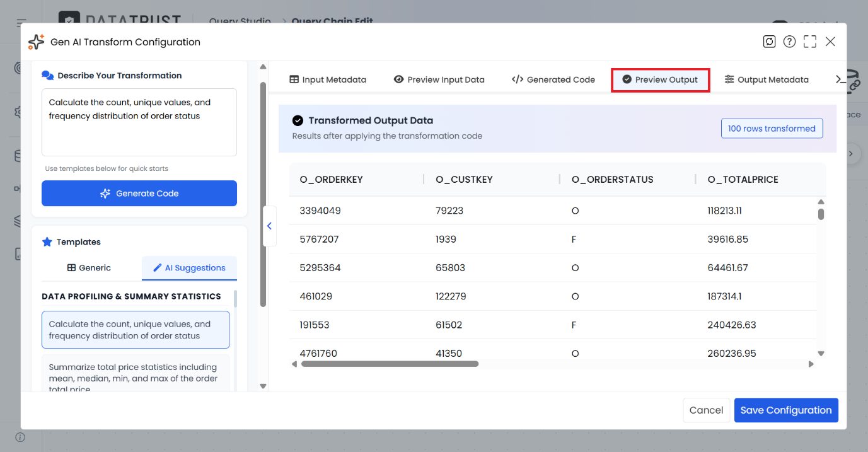Click the total price cell 260236.95

pyautogui.click(x=732, y=354)
